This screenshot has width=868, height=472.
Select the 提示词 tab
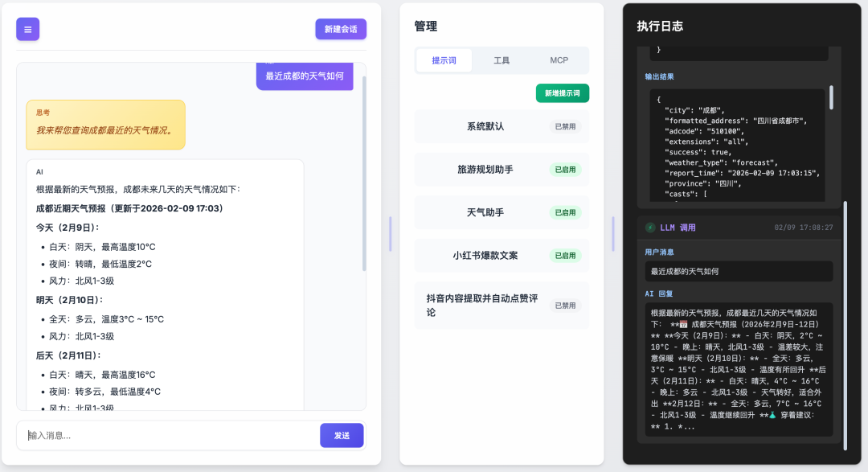(x=444, y=60)
